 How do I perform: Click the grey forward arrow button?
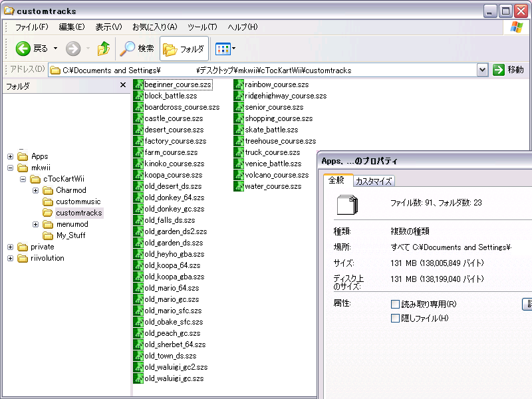73,49
